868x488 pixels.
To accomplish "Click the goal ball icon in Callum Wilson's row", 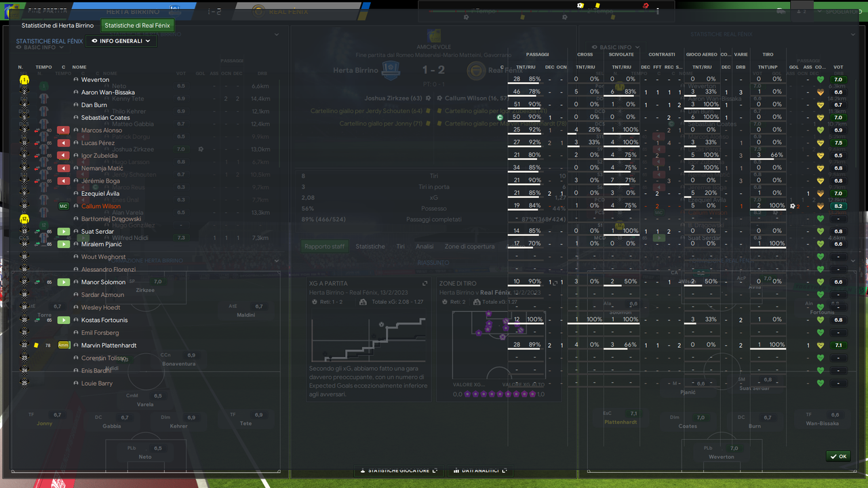I will point(793,206).
